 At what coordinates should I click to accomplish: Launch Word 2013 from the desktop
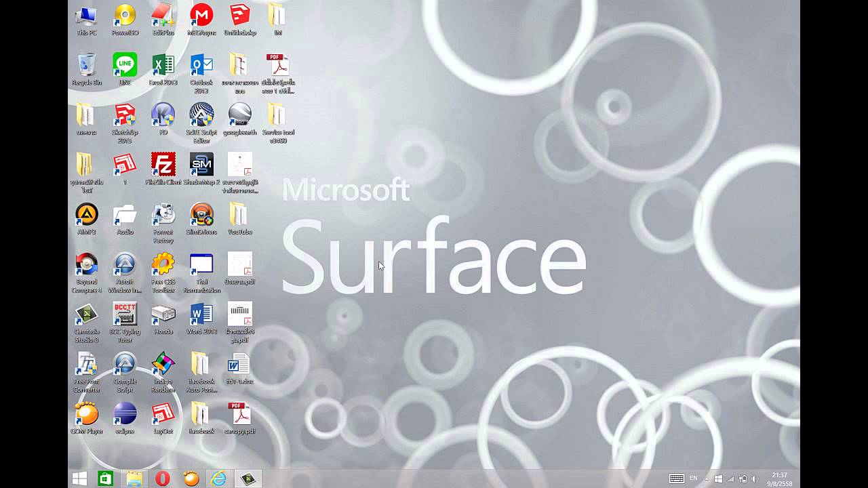(201, 319)
